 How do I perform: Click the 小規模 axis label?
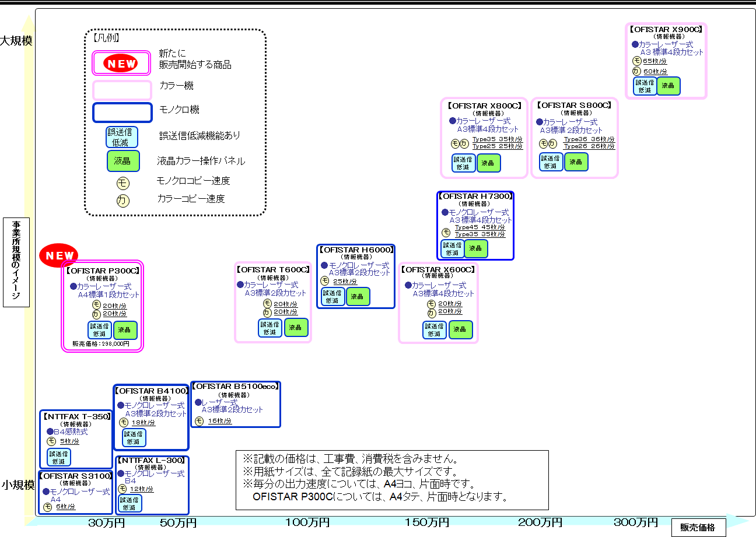17,485
